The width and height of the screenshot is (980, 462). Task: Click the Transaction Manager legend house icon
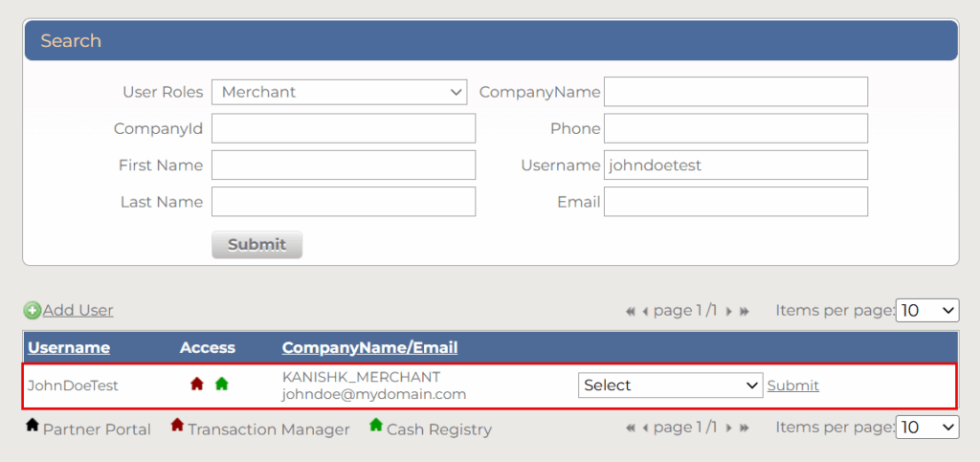tap(177, 426)
